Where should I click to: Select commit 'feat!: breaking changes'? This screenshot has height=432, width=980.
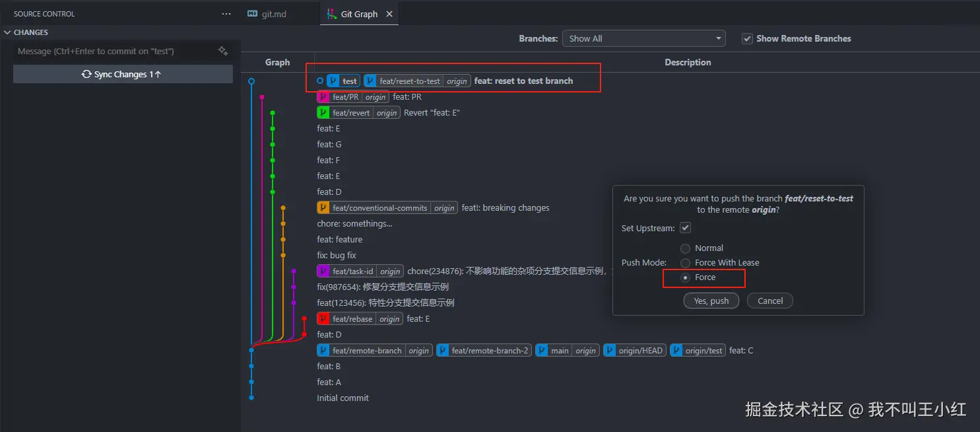coord(506,207)
